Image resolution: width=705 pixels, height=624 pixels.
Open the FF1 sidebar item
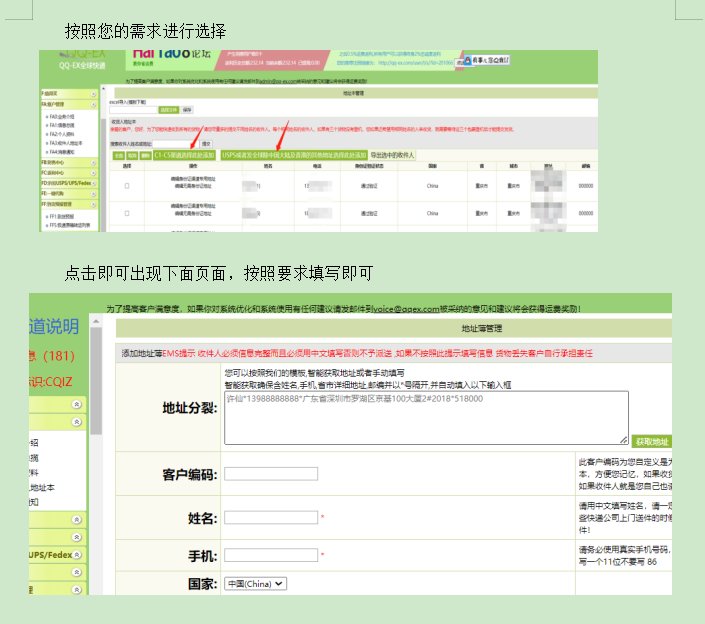62,216
